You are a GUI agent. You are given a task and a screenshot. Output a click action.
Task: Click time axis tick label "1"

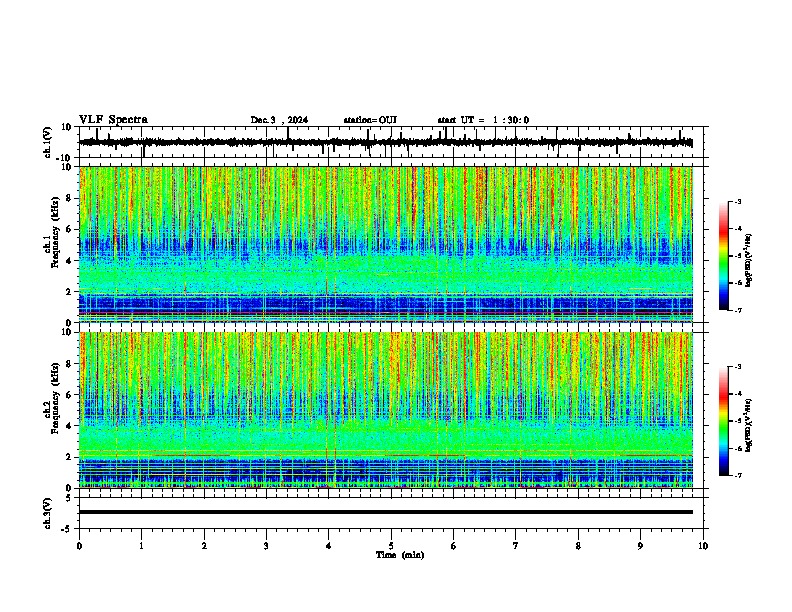click(141, 546)
